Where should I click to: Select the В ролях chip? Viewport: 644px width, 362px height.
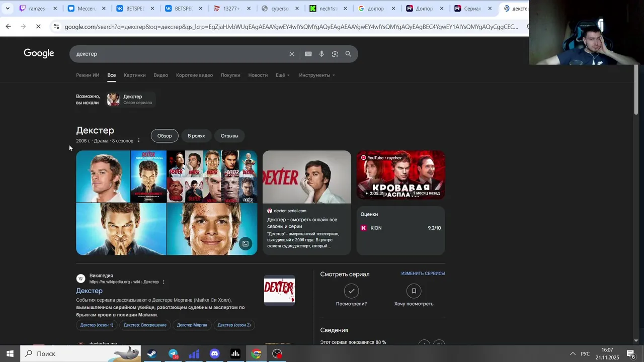pyautogui.click(x=196, y=136)
